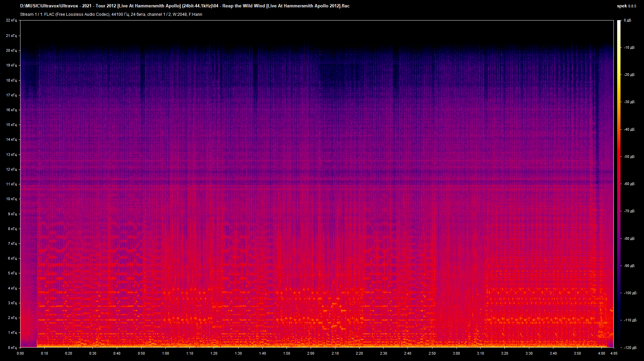This screenshot has width=644, height=361.
Task: Click the 2:00 mark on the time axis
Action: pos(311,353)
